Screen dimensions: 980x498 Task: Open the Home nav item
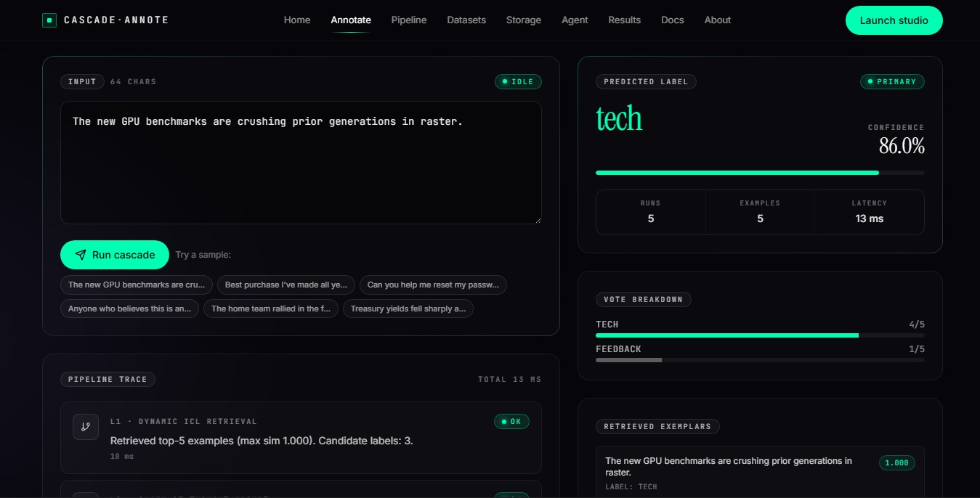point(297,20)
